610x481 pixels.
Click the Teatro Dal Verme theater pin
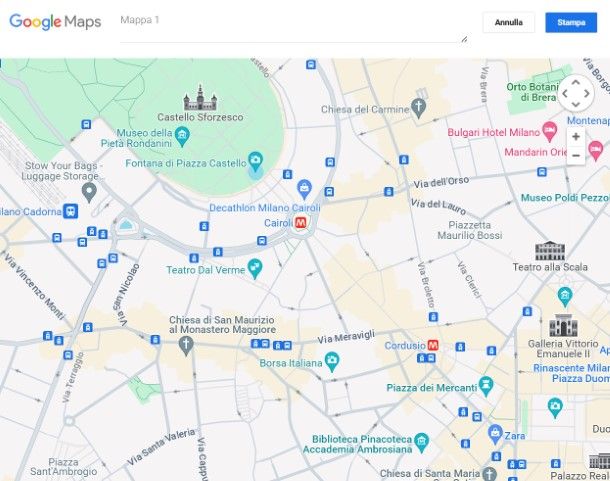click(x=255, y=269)
